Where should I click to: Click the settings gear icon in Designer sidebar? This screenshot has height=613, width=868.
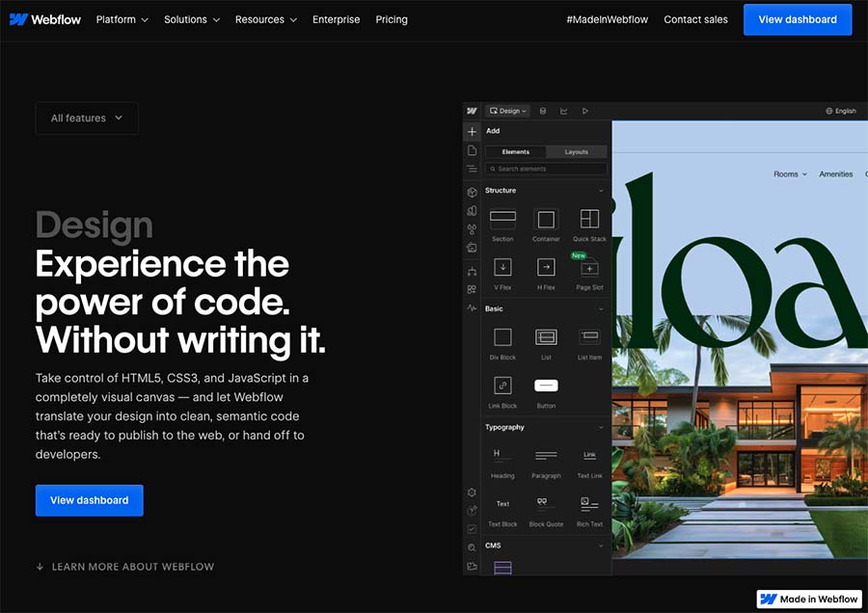(x=472, y=492)
